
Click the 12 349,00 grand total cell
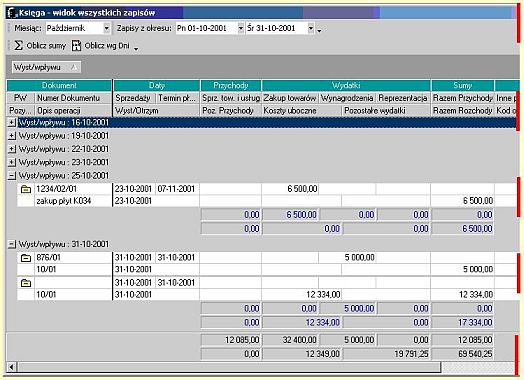tap(302, 354)
